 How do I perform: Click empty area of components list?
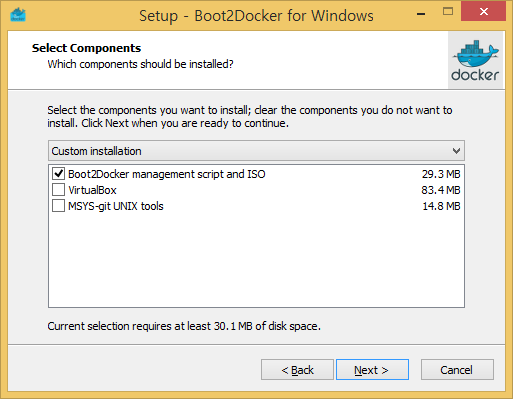[256, 260]
